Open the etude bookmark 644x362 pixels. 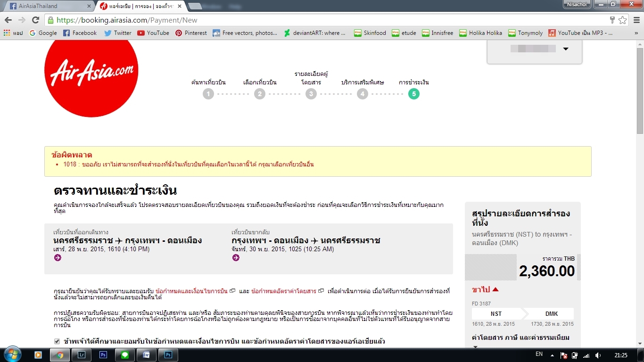point(404,33)
